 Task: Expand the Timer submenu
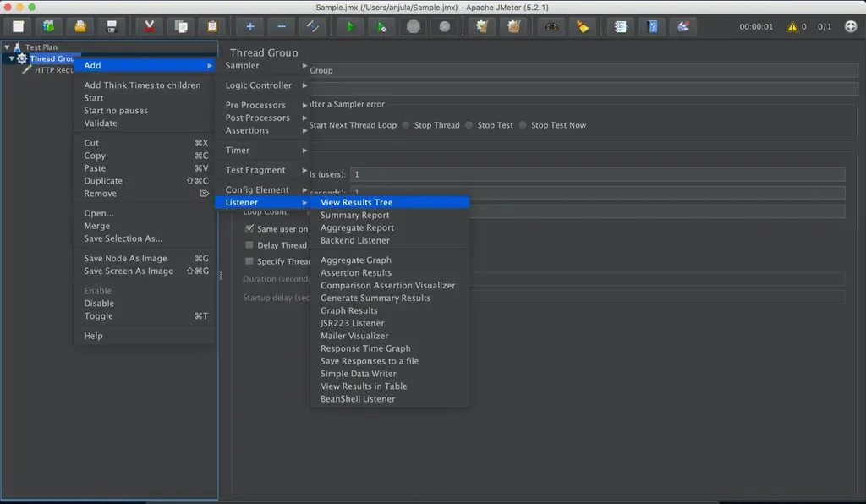pyautogui.click(x=262, y=151)
